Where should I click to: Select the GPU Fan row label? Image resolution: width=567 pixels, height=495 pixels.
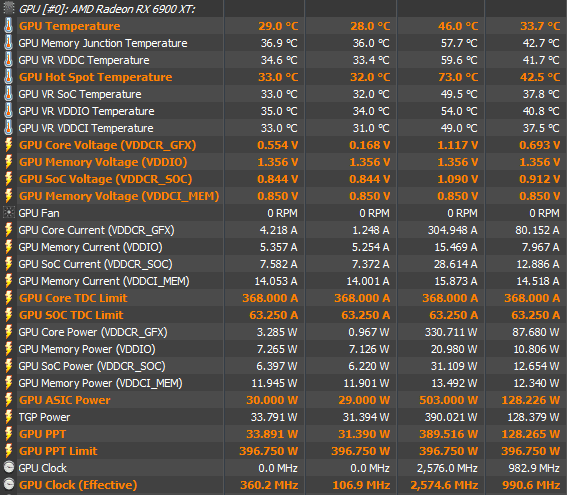[39, 213]
